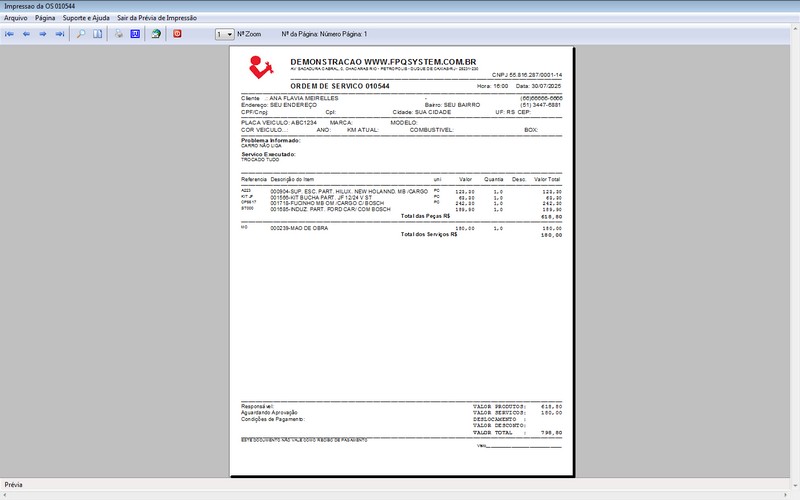Go to the next page arrow
This screenshot has width=800, height=500.
(42, 34)
